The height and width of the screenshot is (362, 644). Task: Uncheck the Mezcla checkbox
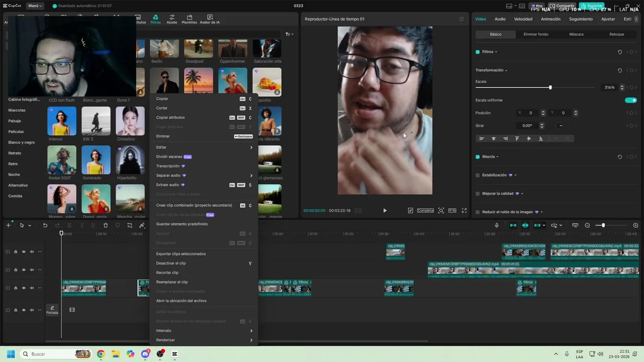[477, 157]
